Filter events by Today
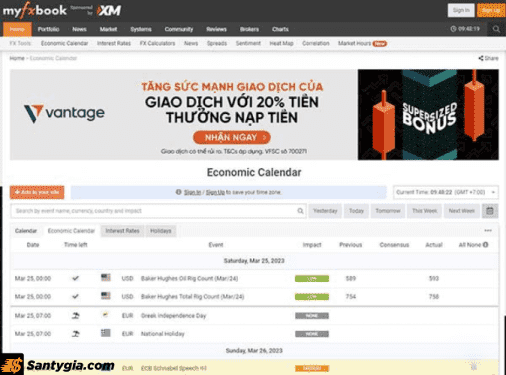This screenshot has height=375, width=506. 356,211
